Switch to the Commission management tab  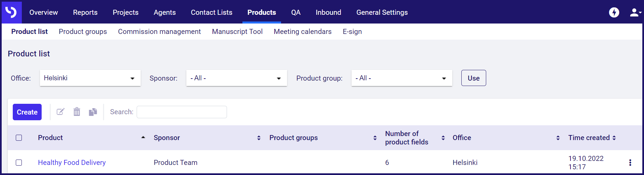[x=159, y=32]
